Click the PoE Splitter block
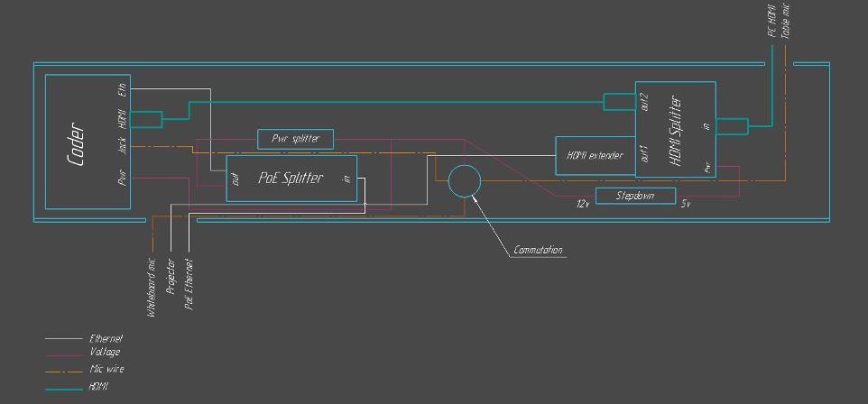Viewport: 868px width, 404px height. pos(291,178)
